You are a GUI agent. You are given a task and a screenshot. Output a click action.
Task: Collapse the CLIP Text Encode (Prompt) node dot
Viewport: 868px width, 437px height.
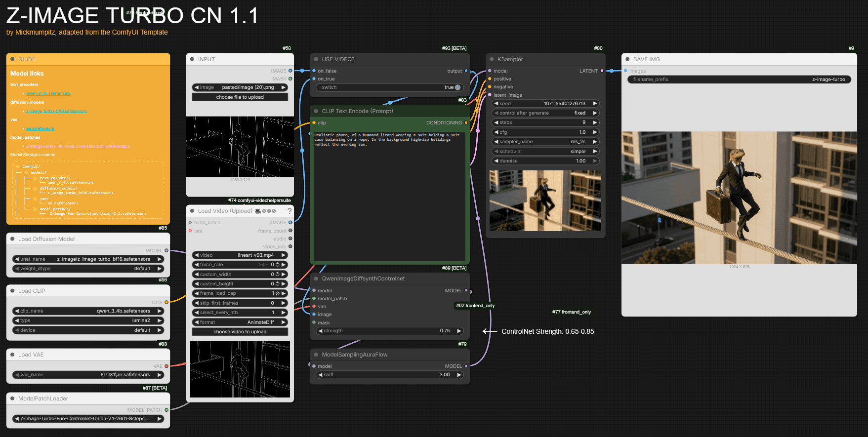[x=316, y=111]
